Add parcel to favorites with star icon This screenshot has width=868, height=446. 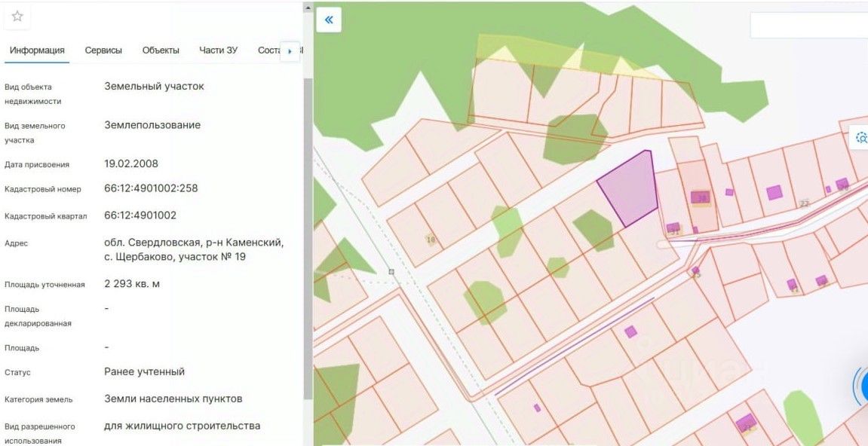17,16
